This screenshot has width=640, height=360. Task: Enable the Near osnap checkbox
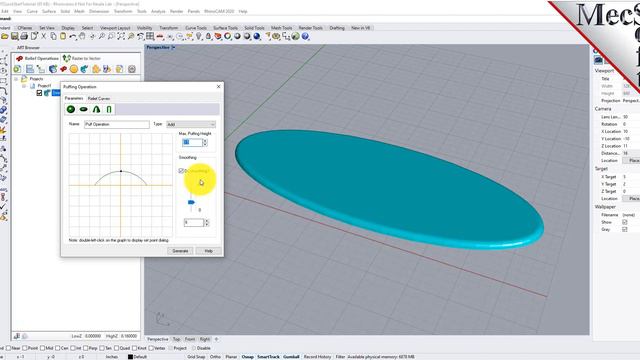click(8, 348)
